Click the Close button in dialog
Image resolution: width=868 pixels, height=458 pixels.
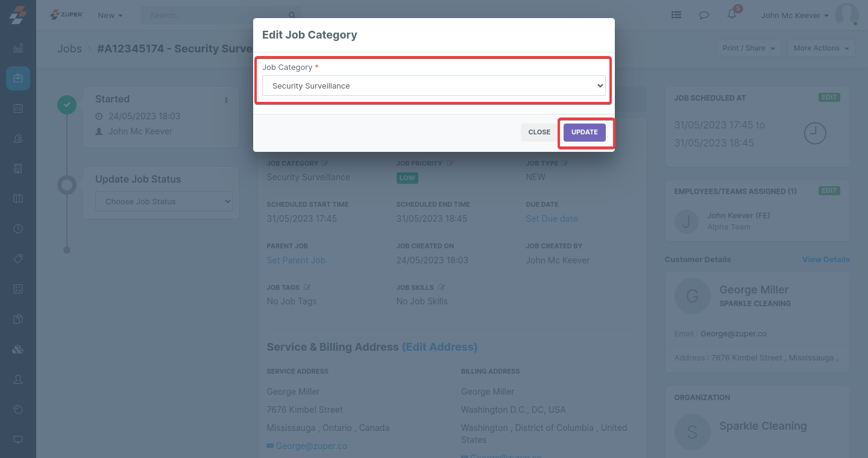[539, 133]
